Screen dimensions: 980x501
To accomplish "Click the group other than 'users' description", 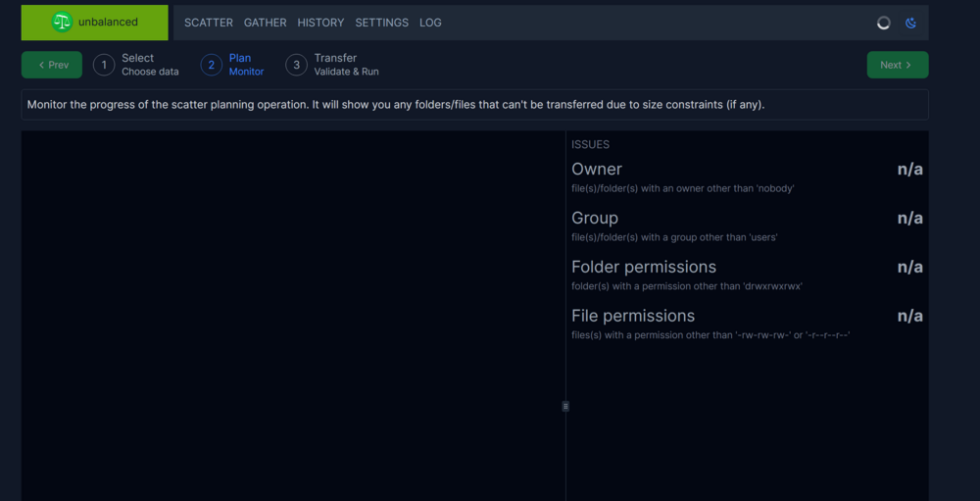I will pos(674,237).
